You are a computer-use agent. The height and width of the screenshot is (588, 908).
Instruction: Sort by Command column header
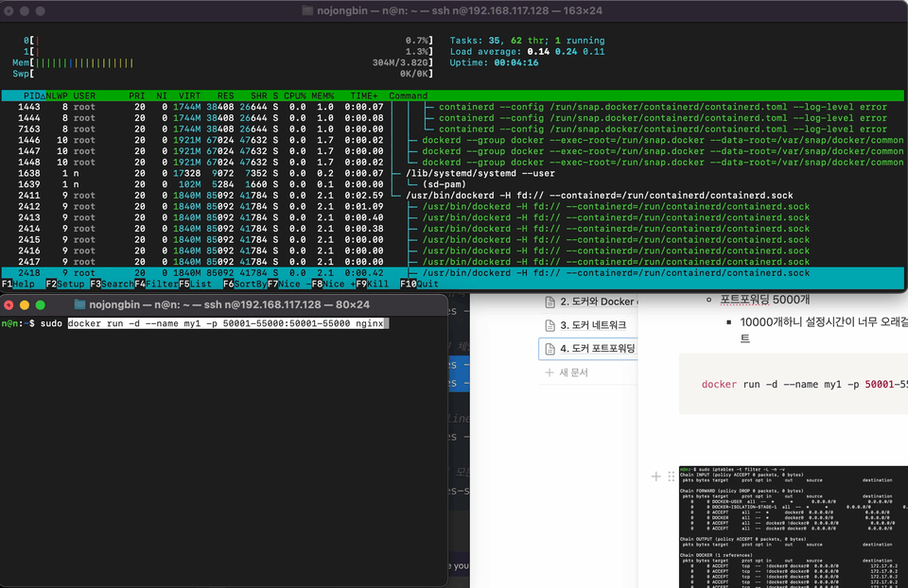coord(409,96)
